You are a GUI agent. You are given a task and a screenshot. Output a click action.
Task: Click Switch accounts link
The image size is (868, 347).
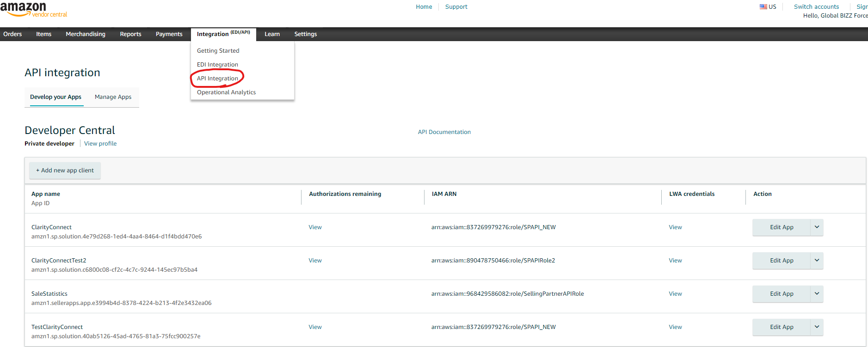[x=816, y=7]
